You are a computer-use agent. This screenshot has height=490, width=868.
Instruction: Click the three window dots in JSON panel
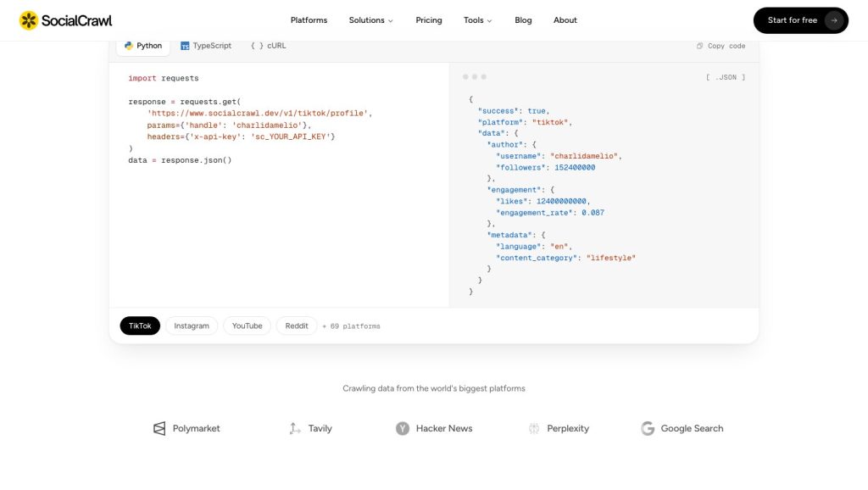point(475,77)
